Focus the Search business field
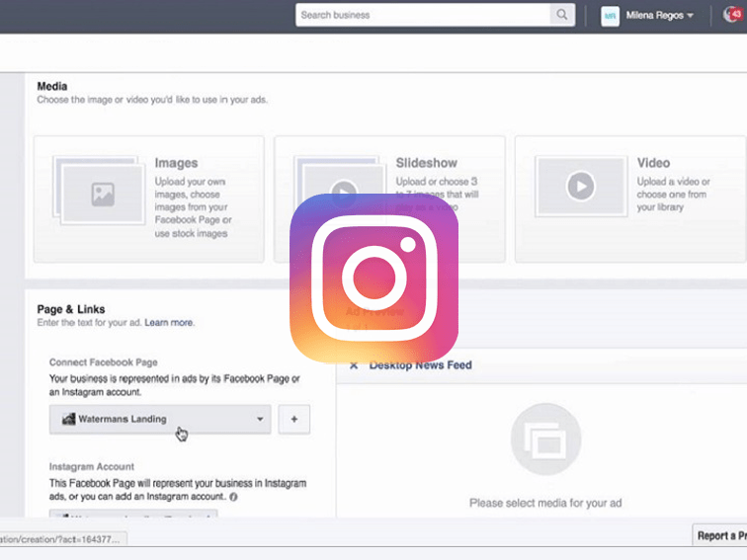 coord(423,15)
